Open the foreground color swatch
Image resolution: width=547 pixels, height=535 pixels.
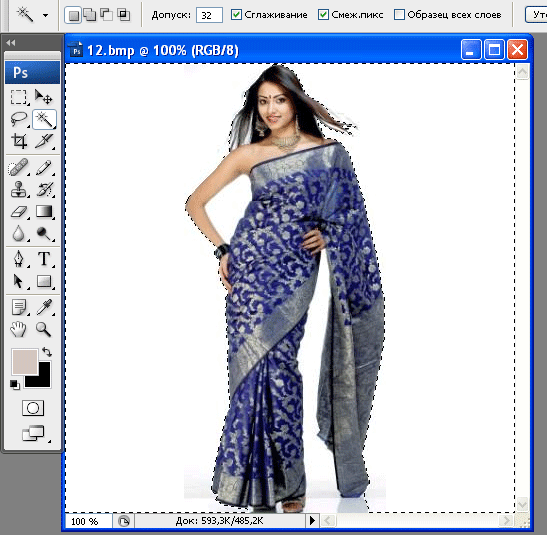[24, 361]
